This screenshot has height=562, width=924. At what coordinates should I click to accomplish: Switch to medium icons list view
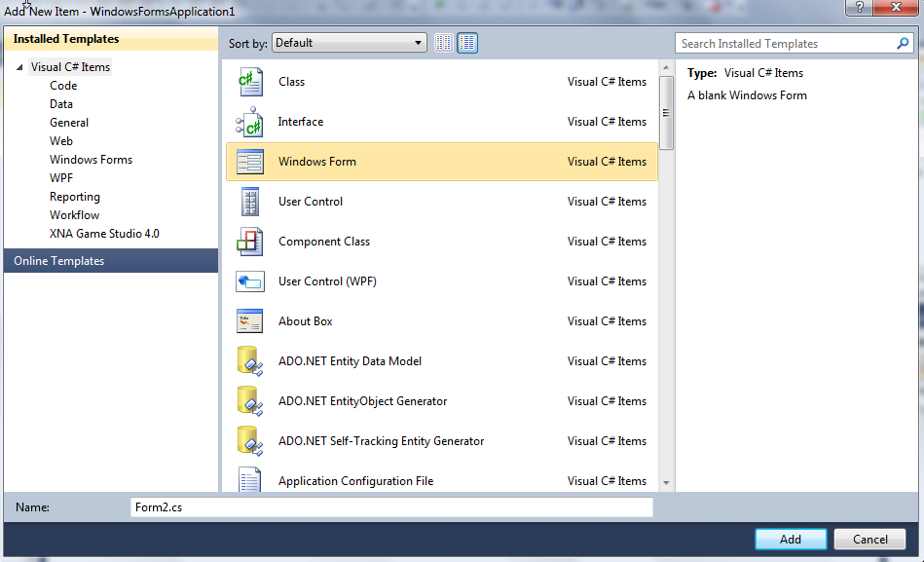[467, 43]
